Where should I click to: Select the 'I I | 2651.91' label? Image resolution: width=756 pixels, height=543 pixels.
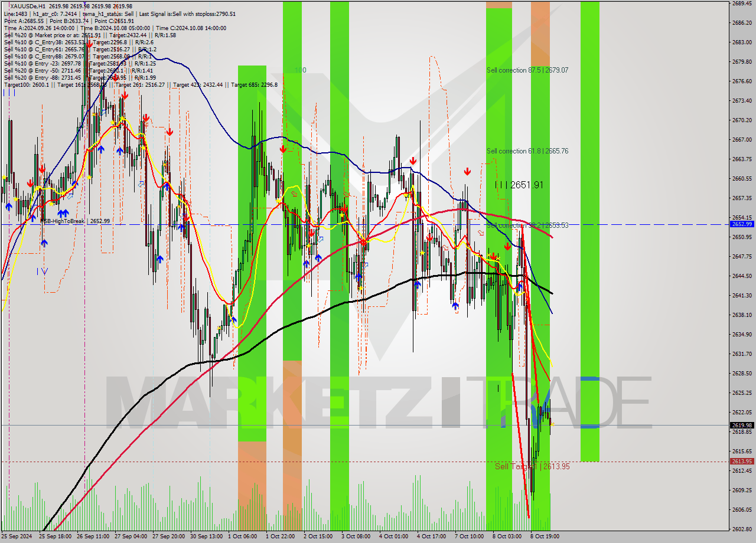(x=519, y=185)
